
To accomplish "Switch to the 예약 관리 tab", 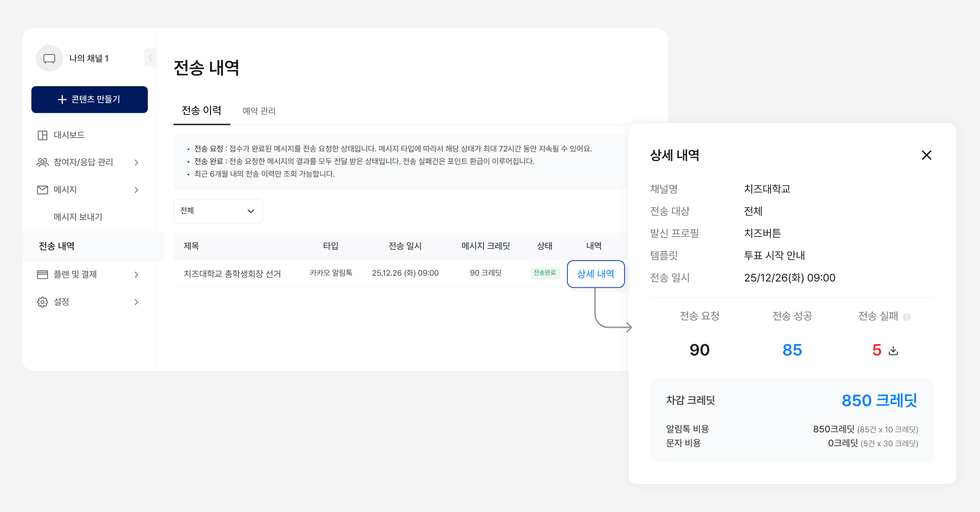I will click(259, 111).
